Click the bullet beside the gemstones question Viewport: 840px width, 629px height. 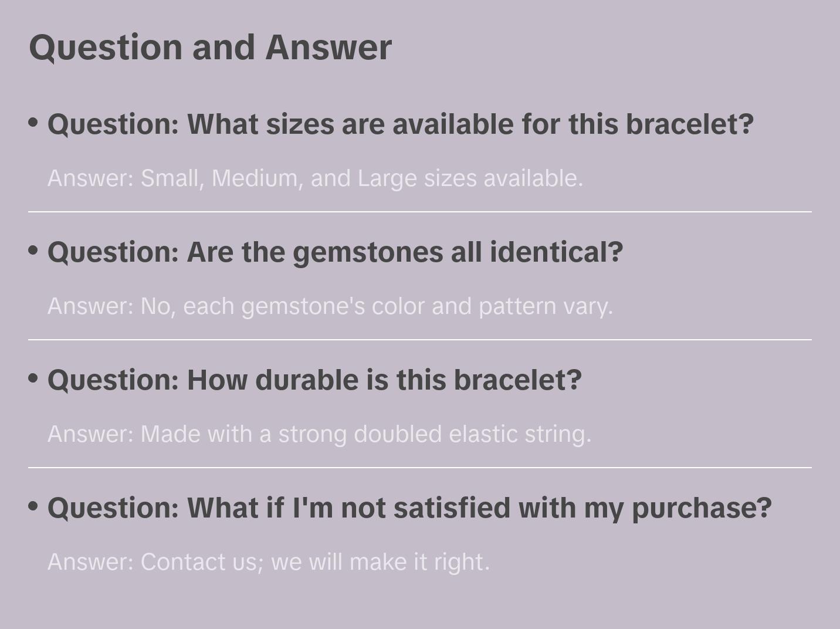pos(33,251)
